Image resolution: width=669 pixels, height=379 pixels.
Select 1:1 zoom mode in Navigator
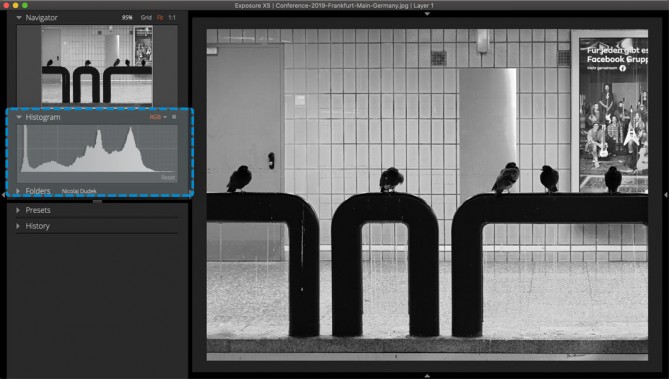click(x=172, y=17)
